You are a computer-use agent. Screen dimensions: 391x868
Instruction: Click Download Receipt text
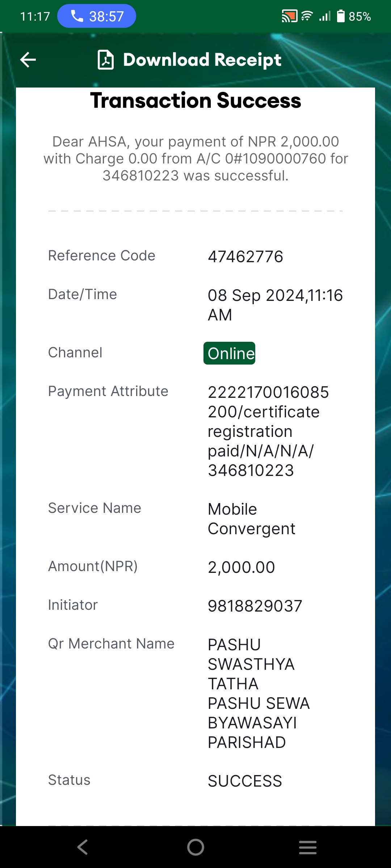tap(202, 60)
